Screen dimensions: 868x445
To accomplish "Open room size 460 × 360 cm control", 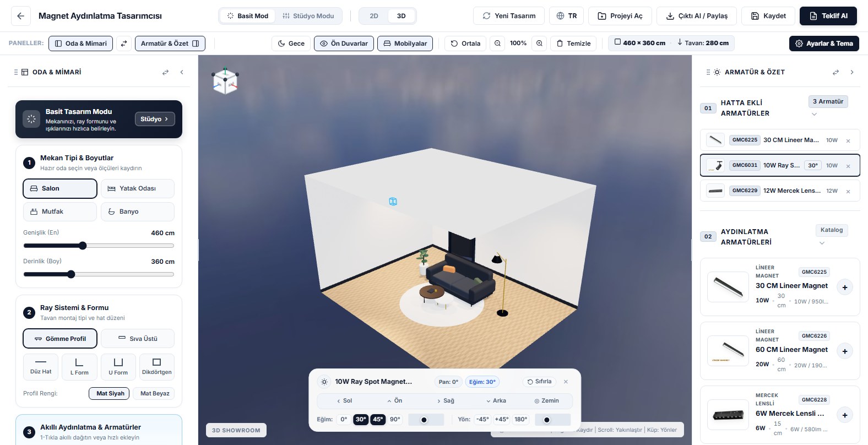I will pos(640,42).
